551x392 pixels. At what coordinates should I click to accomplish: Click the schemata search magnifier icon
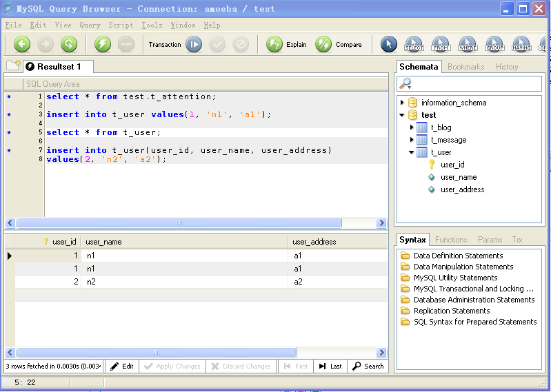click(x=405, y=83)
